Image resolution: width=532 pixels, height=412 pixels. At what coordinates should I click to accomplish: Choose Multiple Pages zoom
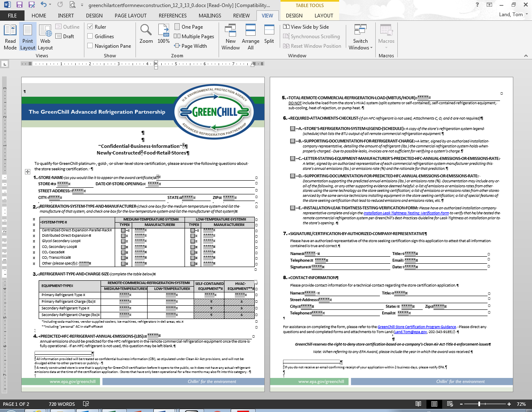194,36
